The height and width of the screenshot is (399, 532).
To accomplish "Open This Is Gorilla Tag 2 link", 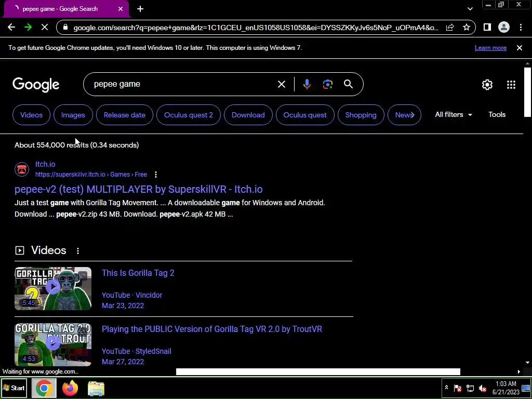I will [138, 273].
